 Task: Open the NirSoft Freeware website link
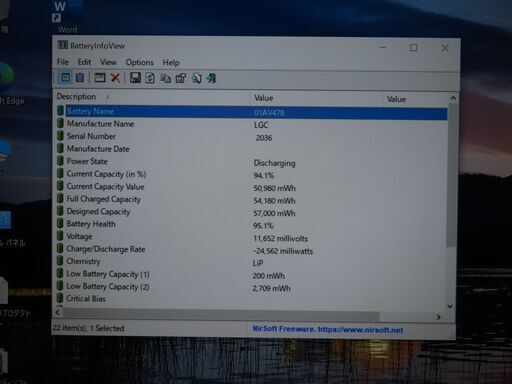[x=328, y=330]
